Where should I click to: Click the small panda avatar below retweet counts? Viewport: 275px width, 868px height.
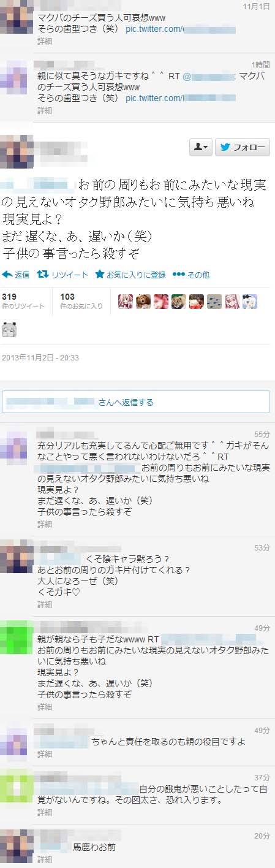9,330
